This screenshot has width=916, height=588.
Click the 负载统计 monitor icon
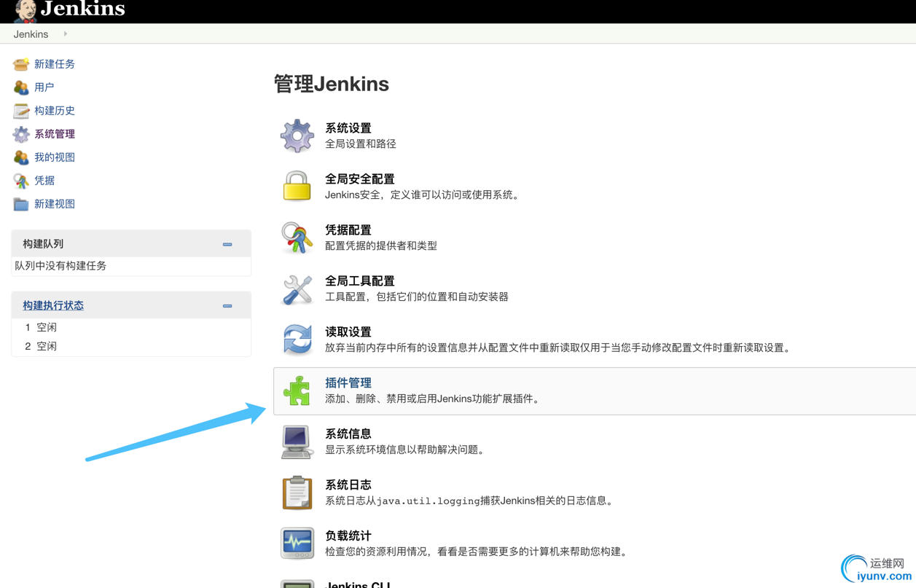pos(297,544)
